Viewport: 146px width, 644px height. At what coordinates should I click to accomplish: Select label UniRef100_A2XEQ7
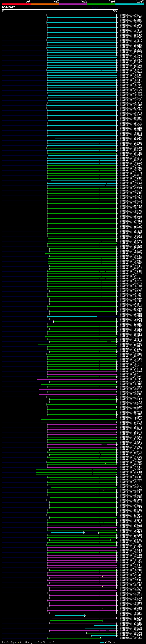point(131,417)
